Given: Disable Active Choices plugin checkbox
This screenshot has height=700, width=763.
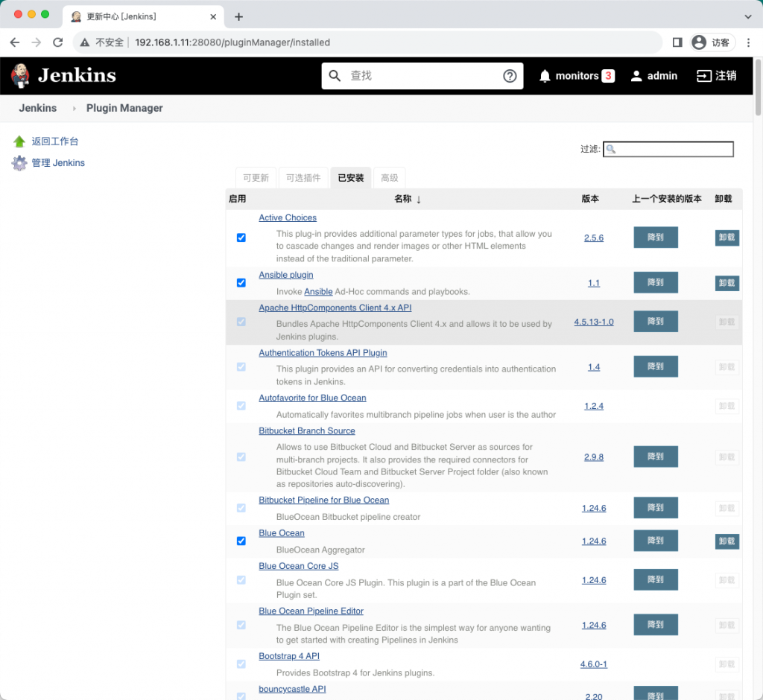Looking at the screenshot, I should click(x=241, y=238).
